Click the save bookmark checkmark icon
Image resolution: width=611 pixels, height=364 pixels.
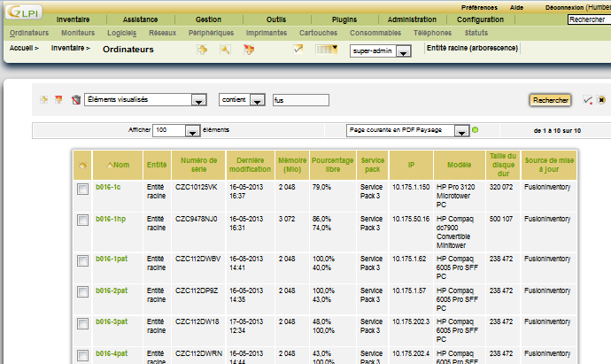coord(587,100)
